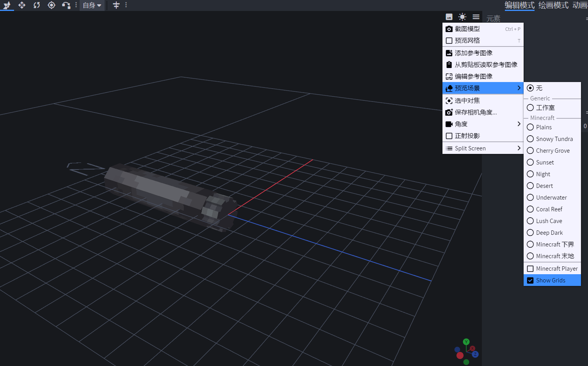Click the camera icon beside 截图模型

tap(449, 29)
